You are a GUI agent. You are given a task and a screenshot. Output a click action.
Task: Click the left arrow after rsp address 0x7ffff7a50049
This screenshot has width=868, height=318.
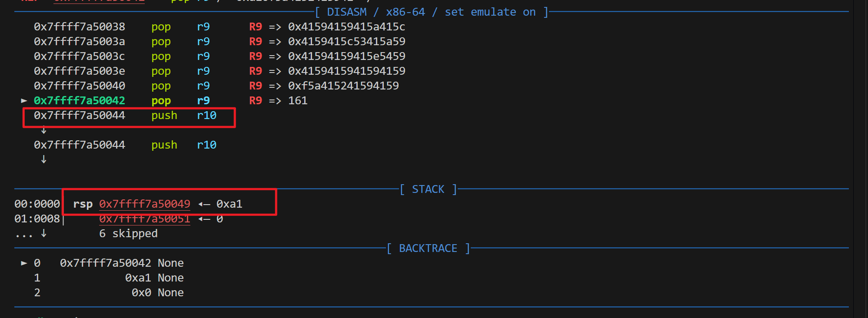[203, 204]
